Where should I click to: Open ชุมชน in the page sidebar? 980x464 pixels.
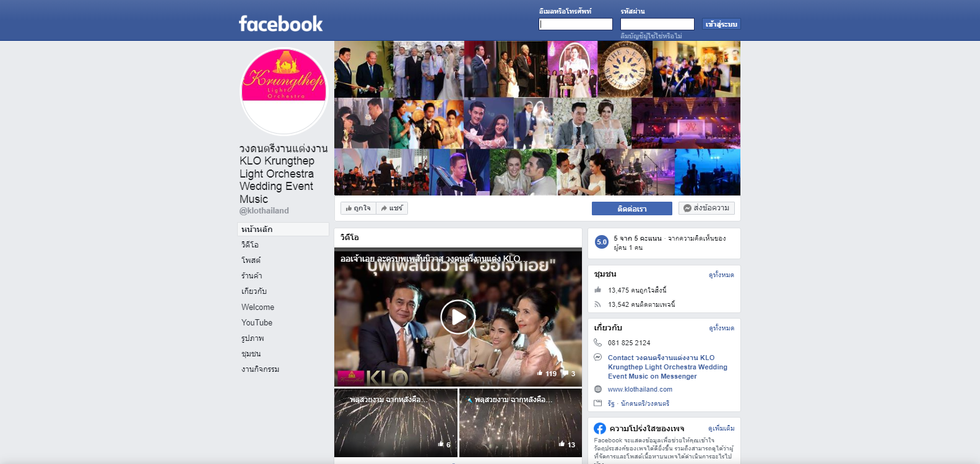(251, 354)
